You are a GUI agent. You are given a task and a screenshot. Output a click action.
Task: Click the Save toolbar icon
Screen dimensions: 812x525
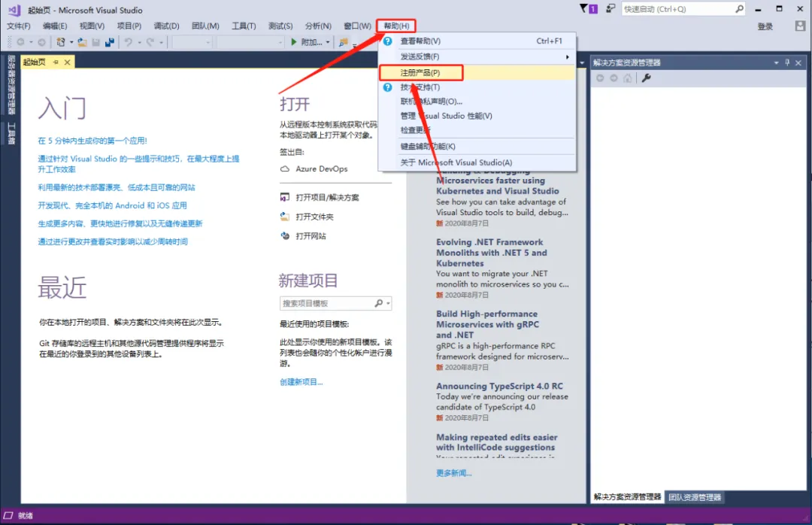[95, 42]
